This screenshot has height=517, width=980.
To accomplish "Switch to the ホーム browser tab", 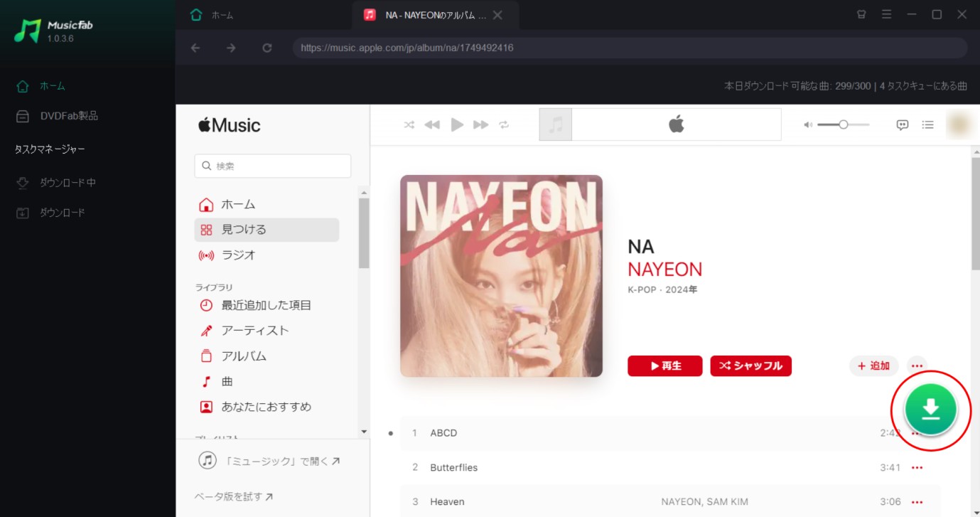I will click(212, 15).
